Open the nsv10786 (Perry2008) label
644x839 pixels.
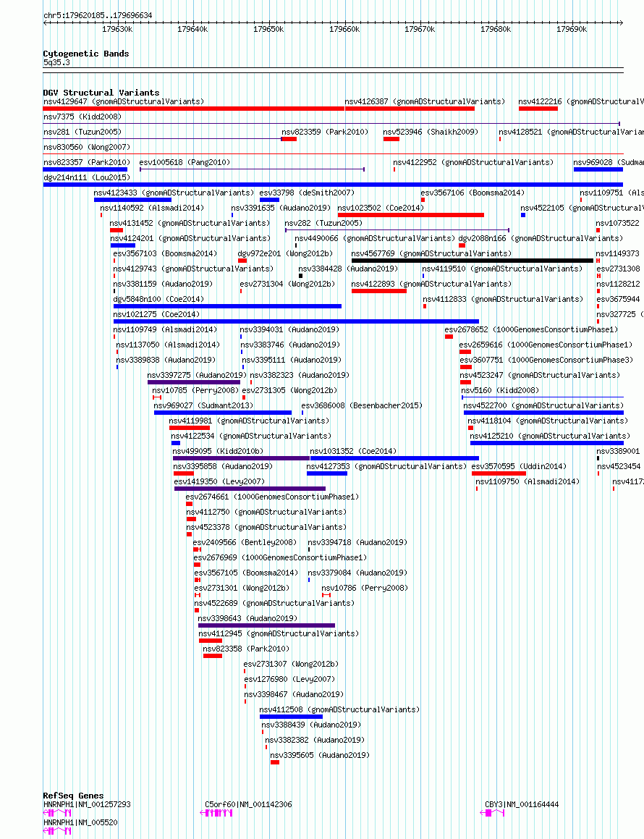click(x=365, y=589)
